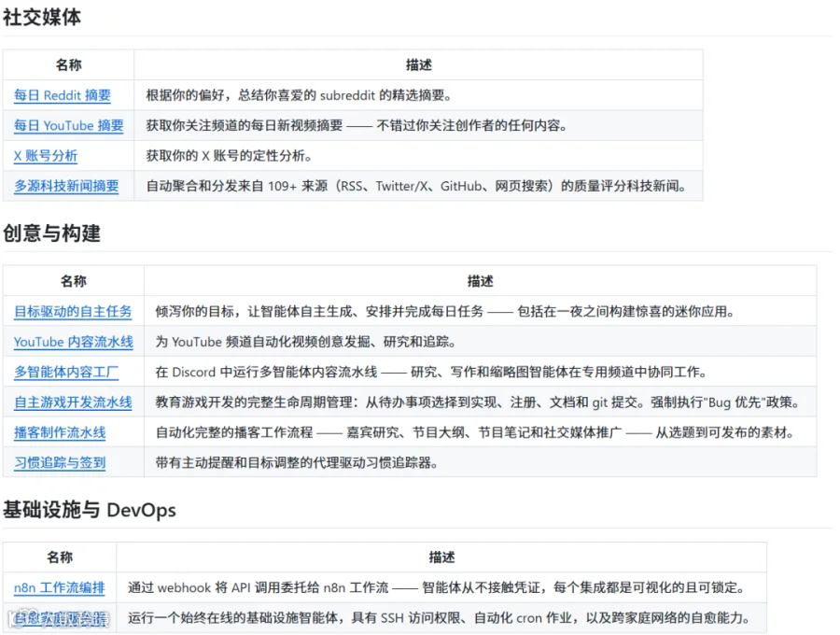Open the n8n 工作流编排 link

click(x=60, y=588)
